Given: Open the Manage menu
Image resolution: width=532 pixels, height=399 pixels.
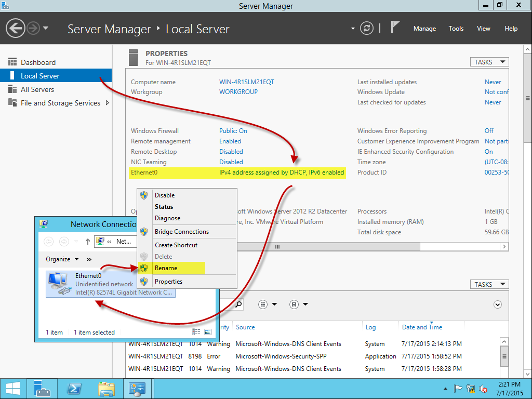Looking at the screenshot, I should (424, 29).
